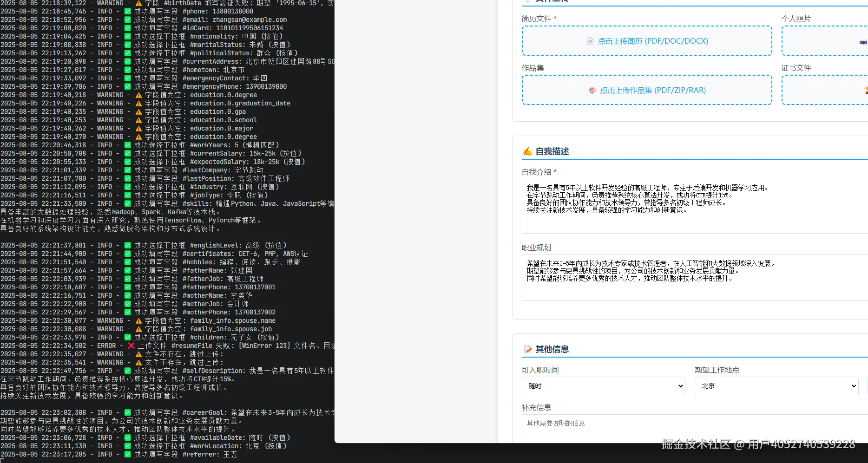This screenshot has height=463, width=868.
Task: Click the 可入职时间 label
Action: (x=540, y=370)
